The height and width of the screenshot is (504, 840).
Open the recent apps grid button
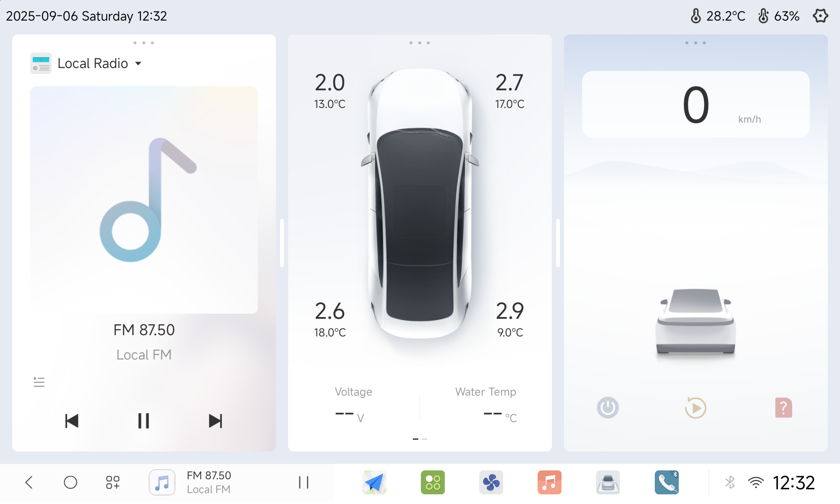click(x=113, y=482)
